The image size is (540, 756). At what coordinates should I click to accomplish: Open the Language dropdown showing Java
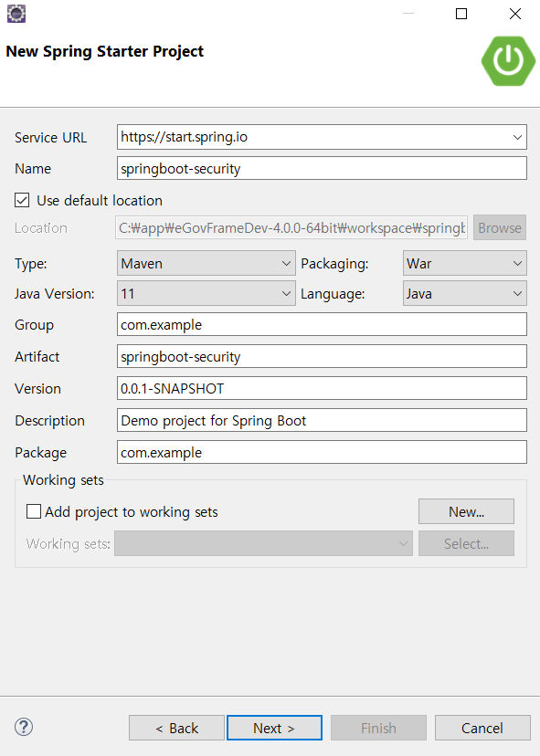(465, 293)
